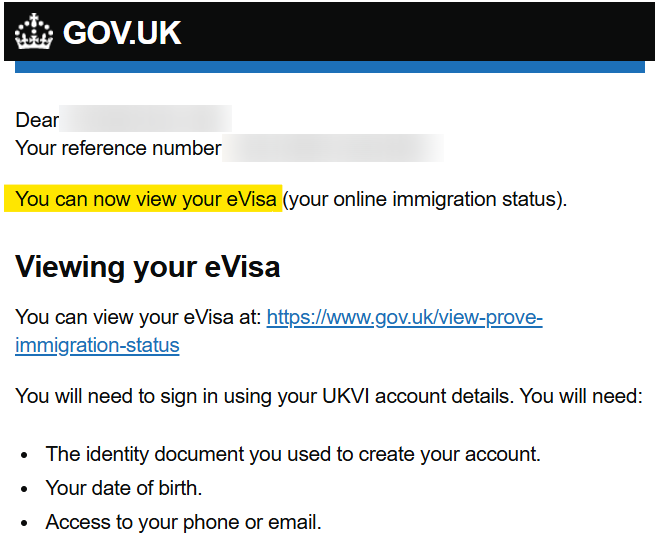Click "(your online immigration status)" text
The height and width of the screenshot is (550, 655).
(424, 199)
